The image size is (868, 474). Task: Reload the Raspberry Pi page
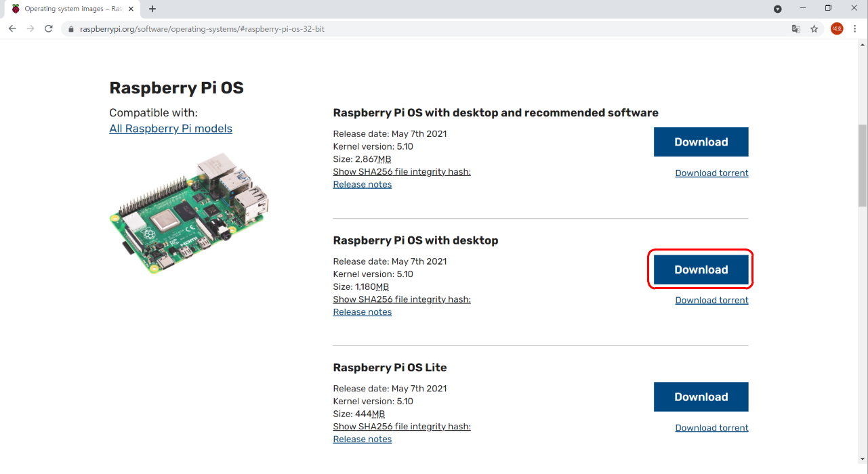[x=49, y=29]
